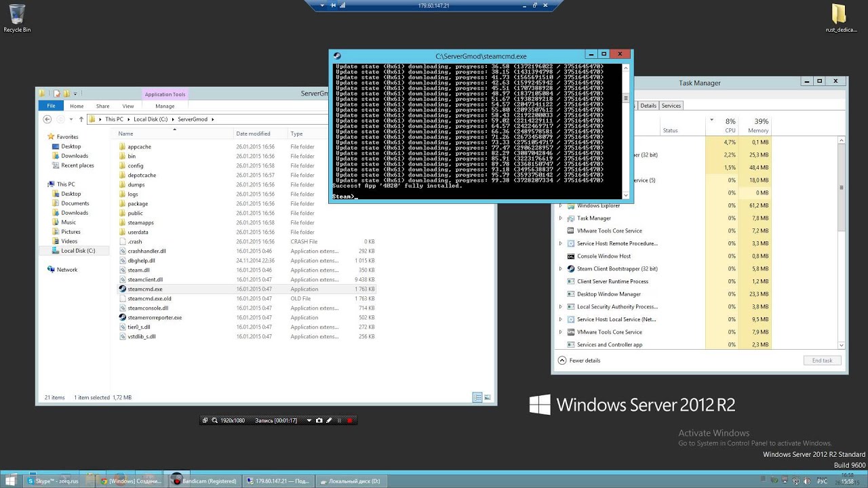Click the Bandicam window-target icon
Image resolution: width=868 pixels, height=488 pixels.
(x=205, y=420)
